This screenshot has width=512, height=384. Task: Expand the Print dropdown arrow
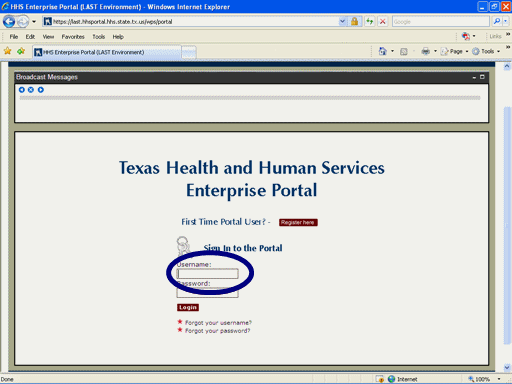pyautogui.click(x=435, y=51)
